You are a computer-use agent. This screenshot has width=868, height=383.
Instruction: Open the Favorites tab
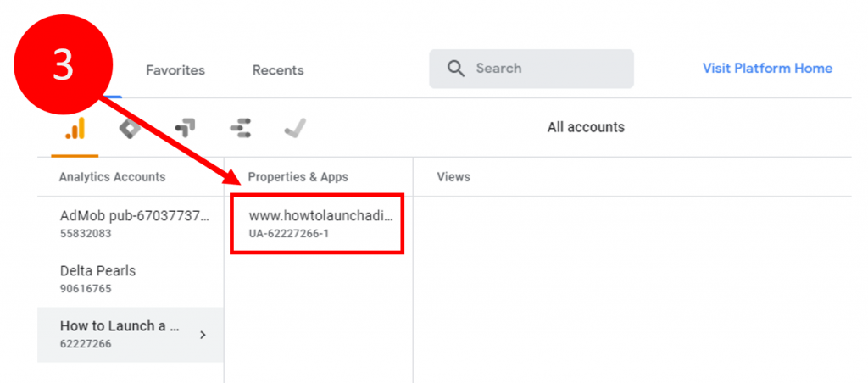[x=175, y=70]
